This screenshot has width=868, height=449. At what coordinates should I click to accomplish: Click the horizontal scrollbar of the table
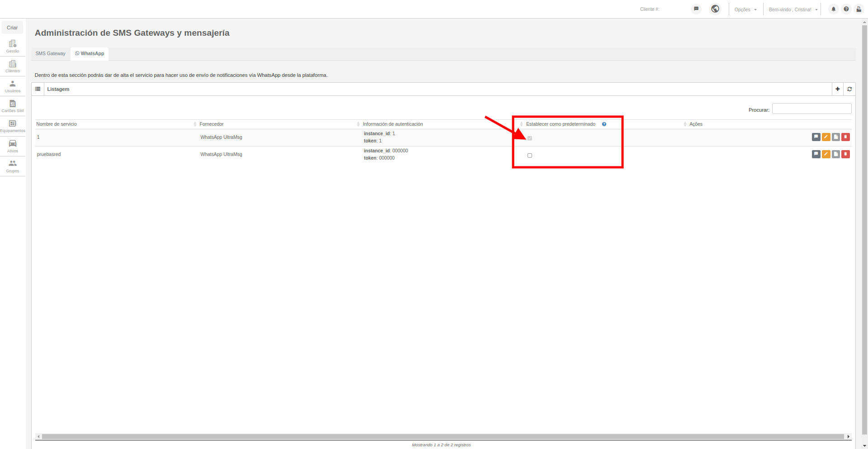pos(443,437)
